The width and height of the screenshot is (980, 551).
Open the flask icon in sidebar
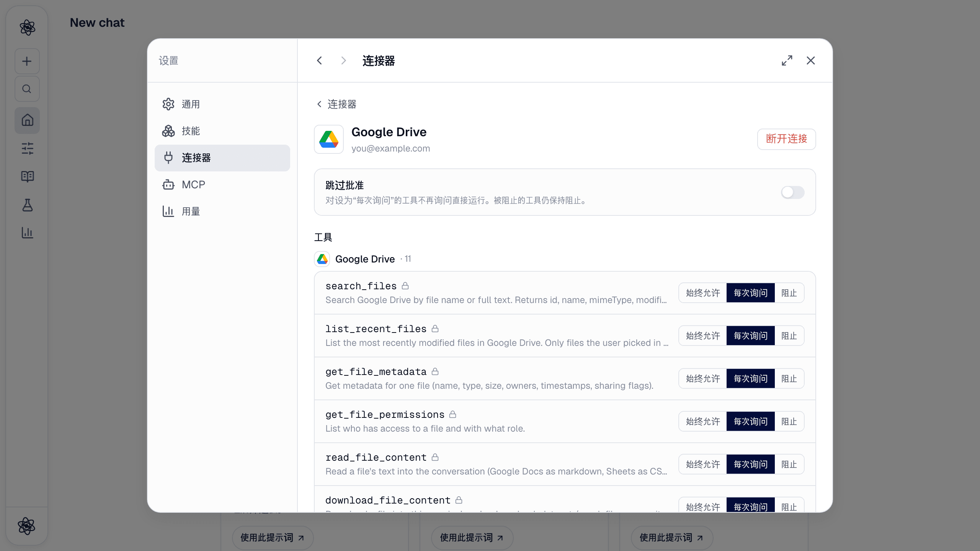click(27, 205)
